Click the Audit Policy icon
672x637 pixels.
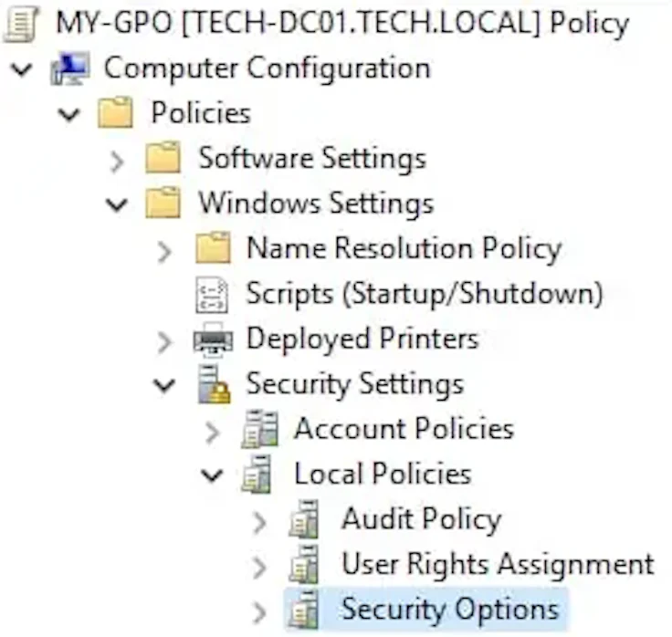304,519
